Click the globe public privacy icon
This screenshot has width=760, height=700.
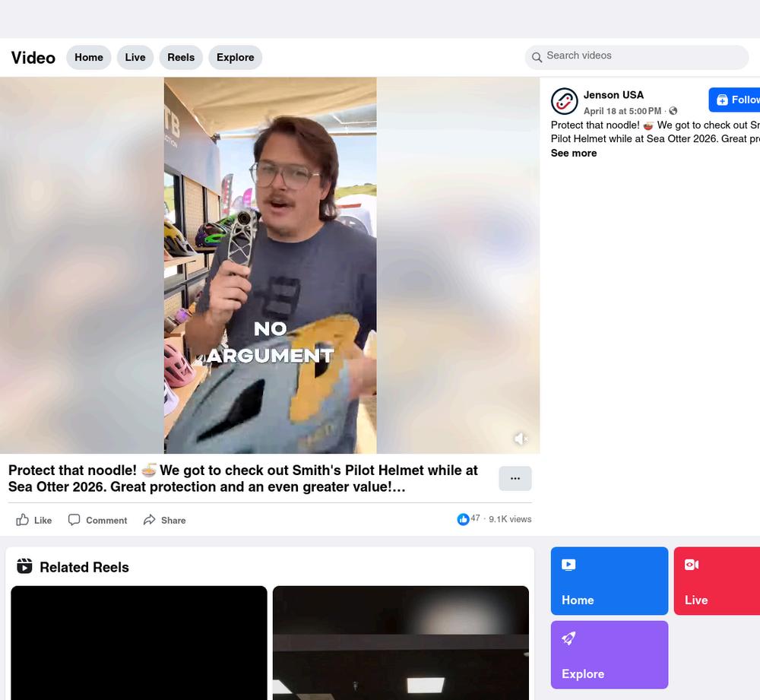click(673, 111)
